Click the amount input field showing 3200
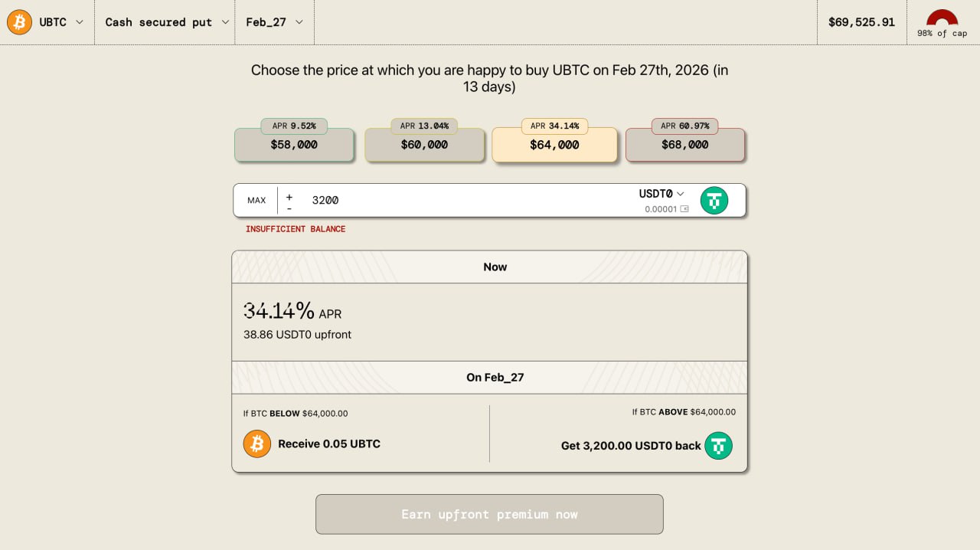Viewport: 980px width, 550px height. (459, 200)
